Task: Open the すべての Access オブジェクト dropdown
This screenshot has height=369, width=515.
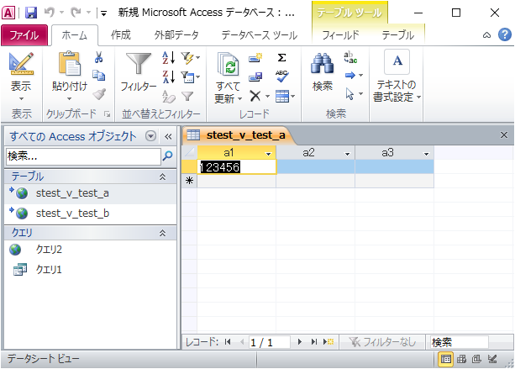Action: 151,136
